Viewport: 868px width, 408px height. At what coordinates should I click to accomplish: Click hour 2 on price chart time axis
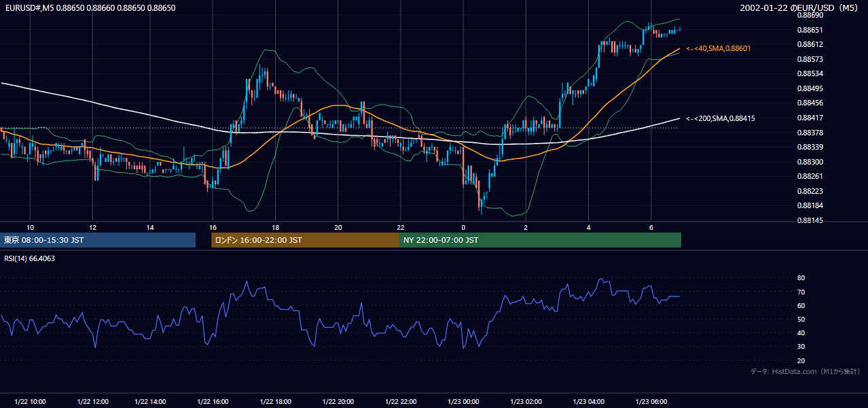point(526,227)
